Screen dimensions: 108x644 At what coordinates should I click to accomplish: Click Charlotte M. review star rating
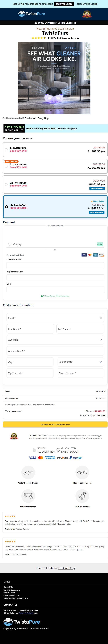[10, 516]
